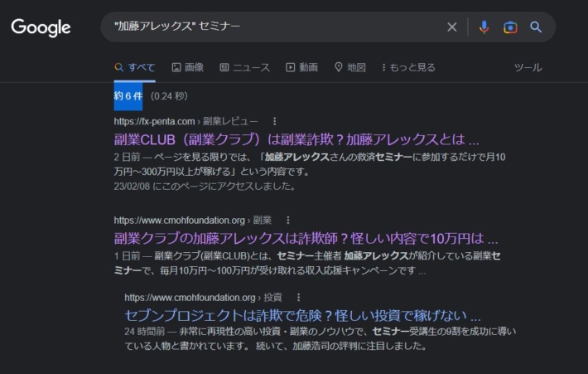Viewport: 588px width, 374px height.
Task: Click the 約 6 件 result count text
Action: (x=128, y=96)
